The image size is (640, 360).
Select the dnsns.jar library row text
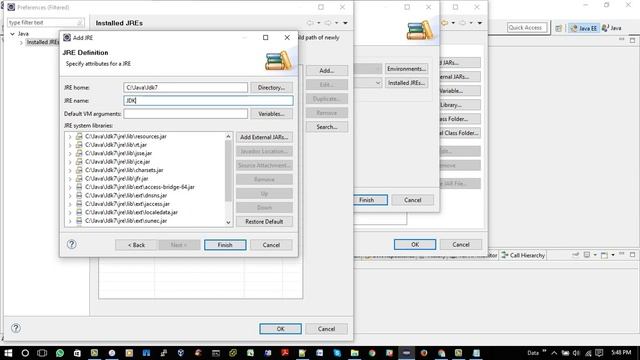coord(126,196)
